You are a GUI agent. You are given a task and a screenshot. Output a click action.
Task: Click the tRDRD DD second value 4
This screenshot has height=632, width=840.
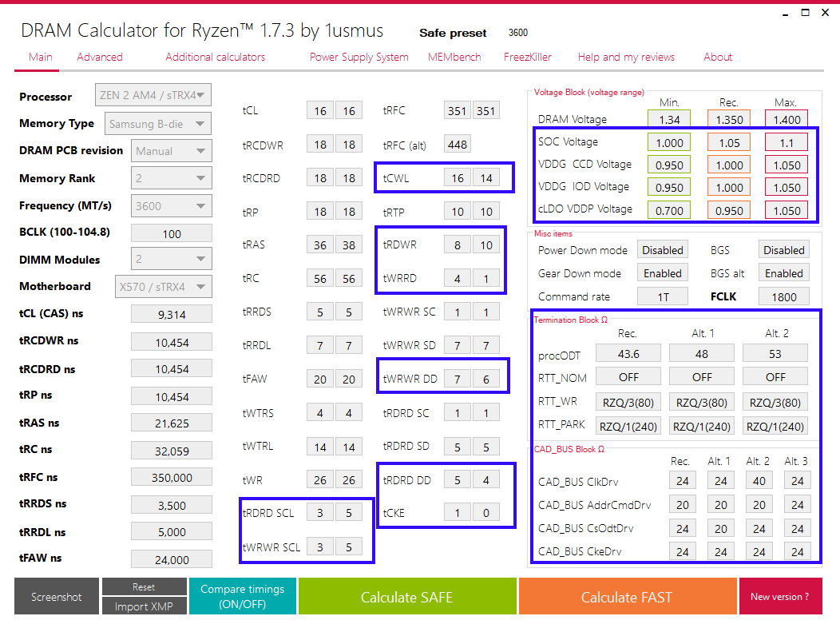click(x=486, y=479)
